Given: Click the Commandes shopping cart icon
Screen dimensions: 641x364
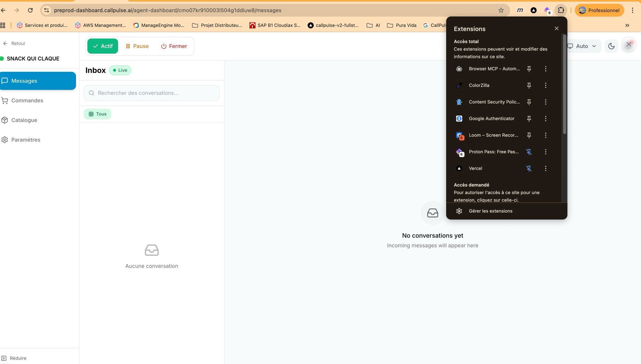Looking at the screenshot, I should [4, 100].
